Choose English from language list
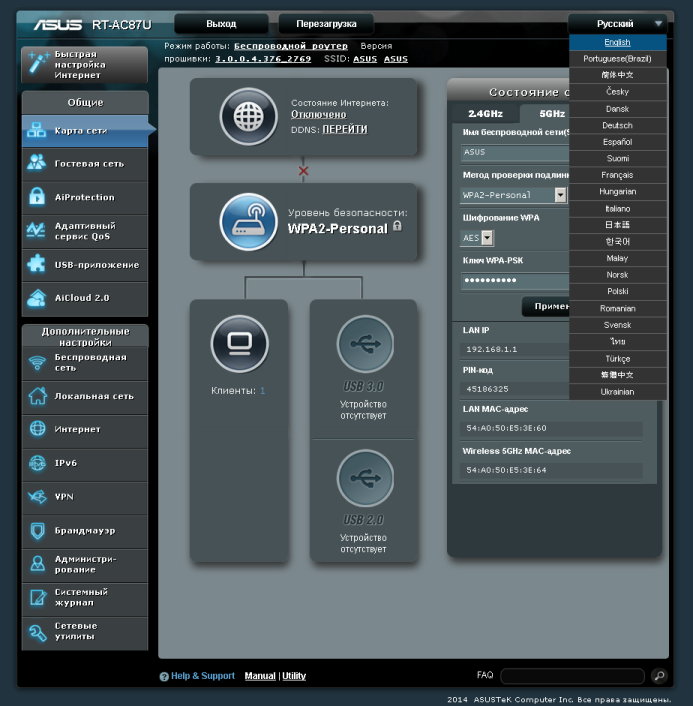This screenshot has height=706, width=693. tap(617, 42)
